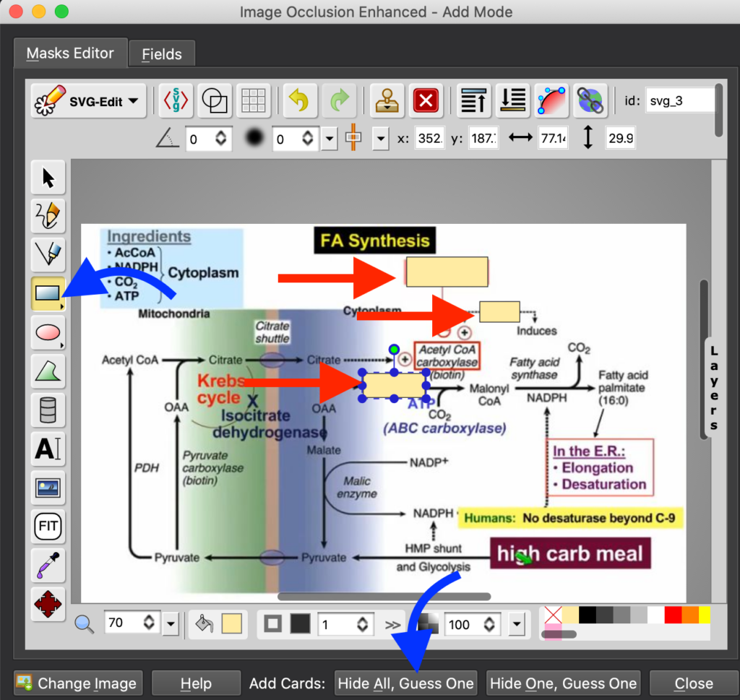Click Hide One, Guess One button

click(563, 683)
